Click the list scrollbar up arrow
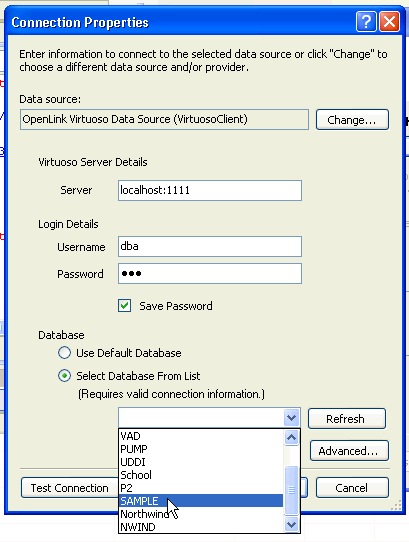The height and width of the screenshot is (542, 409). tap(291, 438)
